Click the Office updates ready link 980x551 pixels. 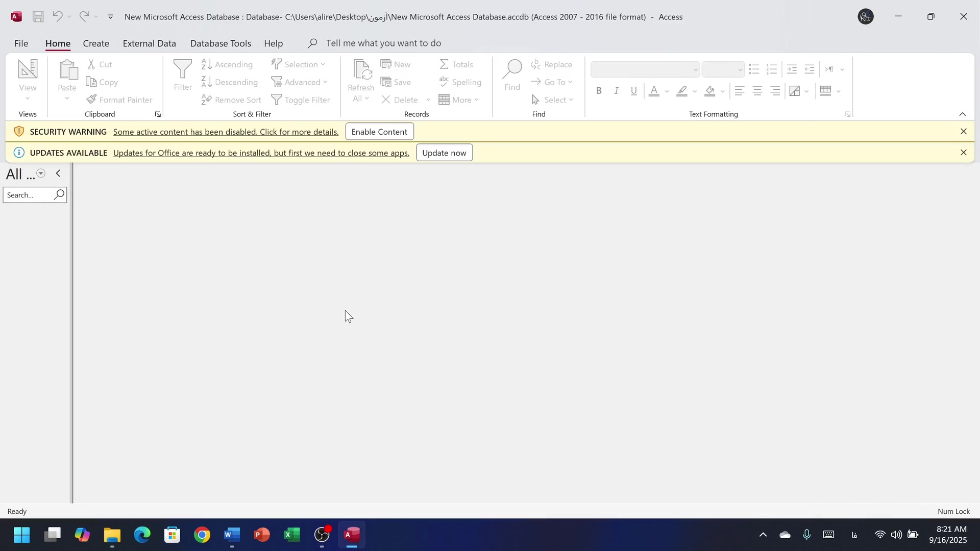pyautogui.click(x=261, y=153)
